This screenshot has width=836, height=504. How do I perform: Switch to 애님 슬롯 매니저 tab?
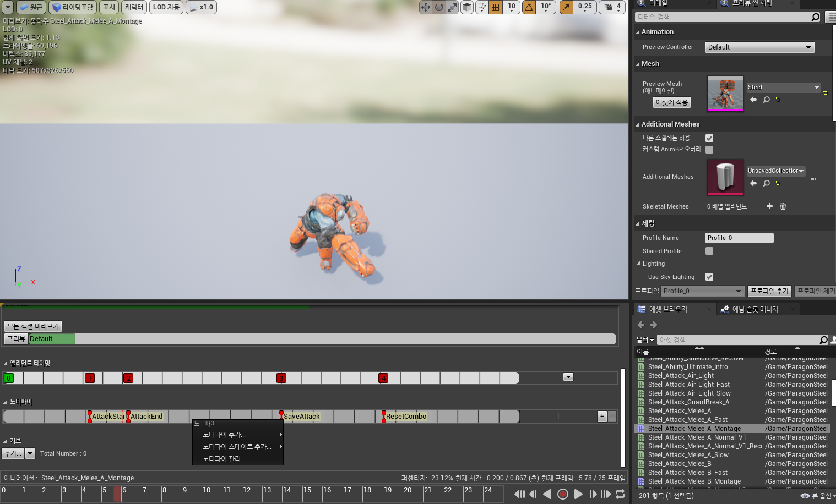(x=755, y=309)
